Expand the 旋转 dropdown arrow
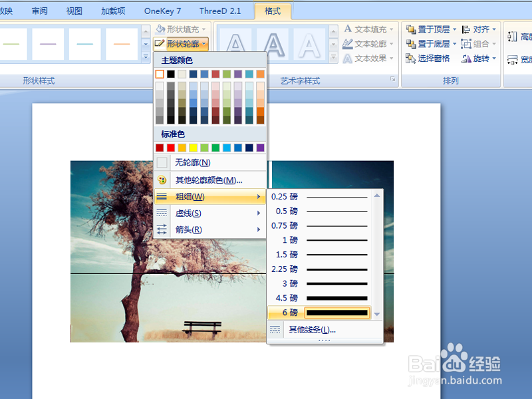Image resolution: width=532 pixels, height=399 pixels. point(494,59)
